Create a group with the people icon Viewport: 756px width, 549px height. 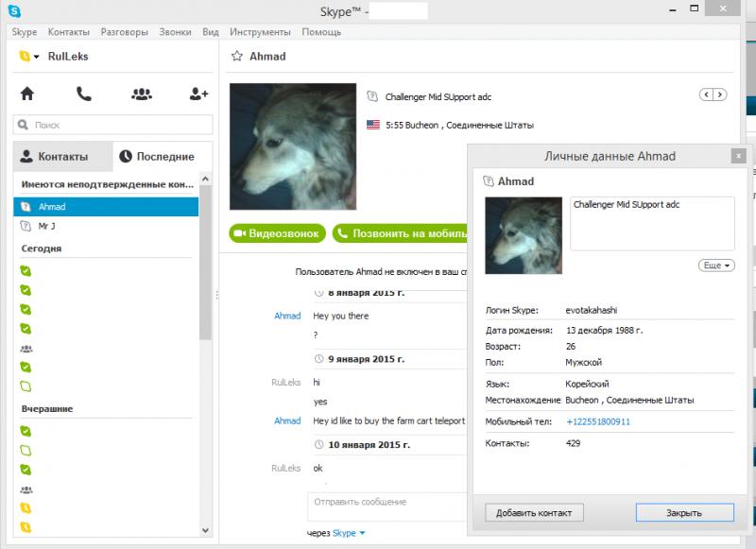[141, 94]
